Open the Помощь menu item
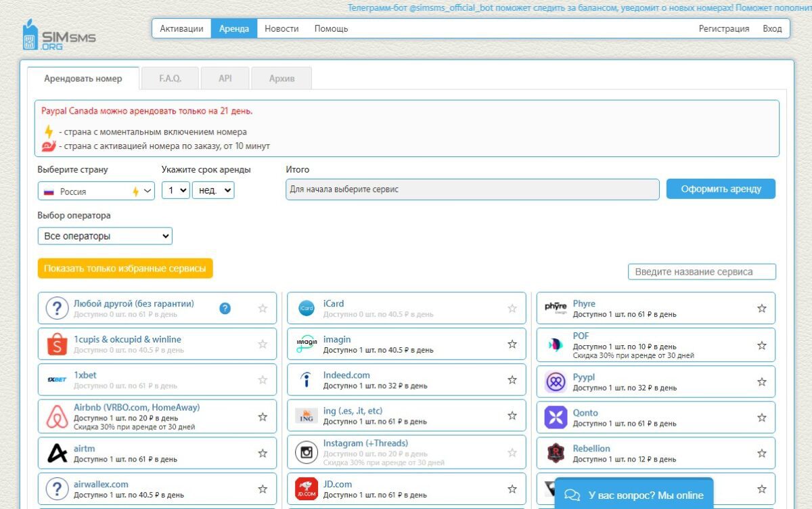Viewport: 812px width, 509px height. [x=332, y=28]
